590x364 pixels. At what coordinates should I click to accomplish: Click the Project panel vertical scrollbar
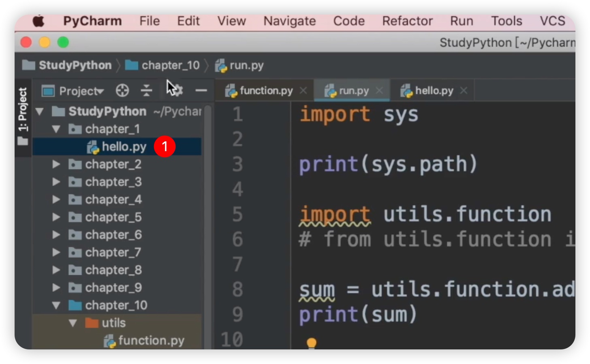(208, 226)
